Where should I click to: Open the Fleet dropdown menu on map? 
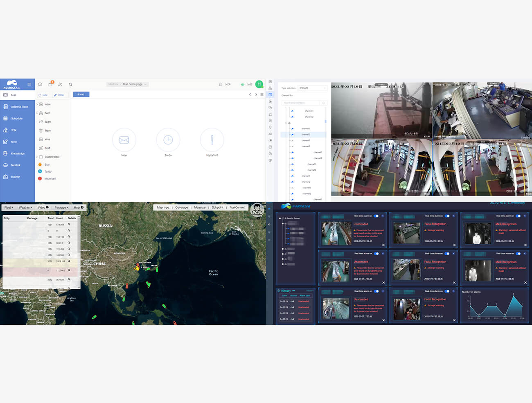click(x=9, y=207)
